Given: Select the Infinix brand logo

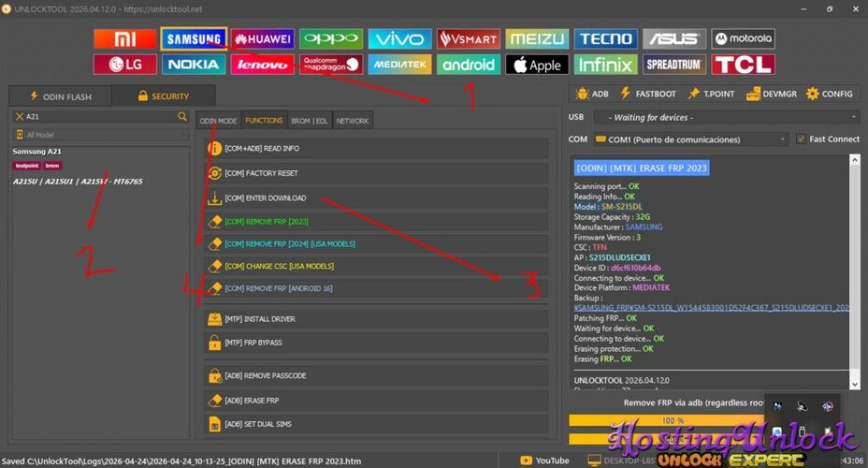Looking at the screenshot, I should (x=605, y=65).
